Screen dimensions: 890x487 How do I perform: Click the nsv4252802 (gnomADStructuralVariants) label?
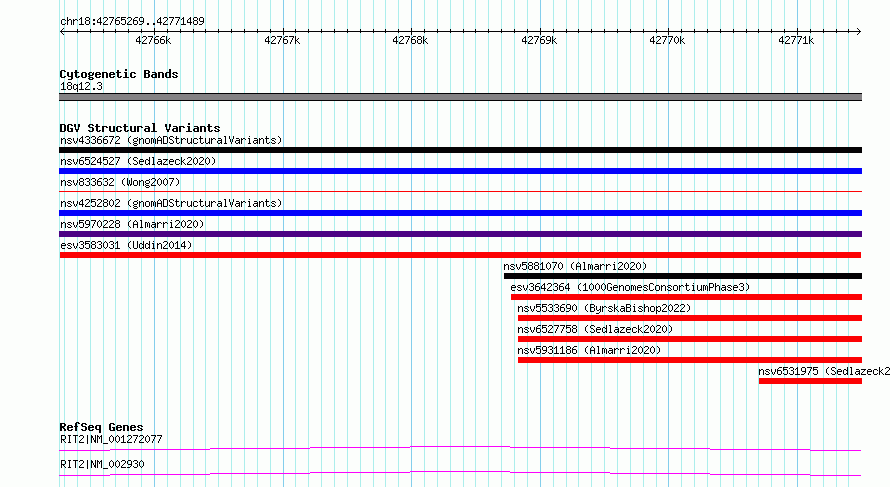click(x=171, y=203)
